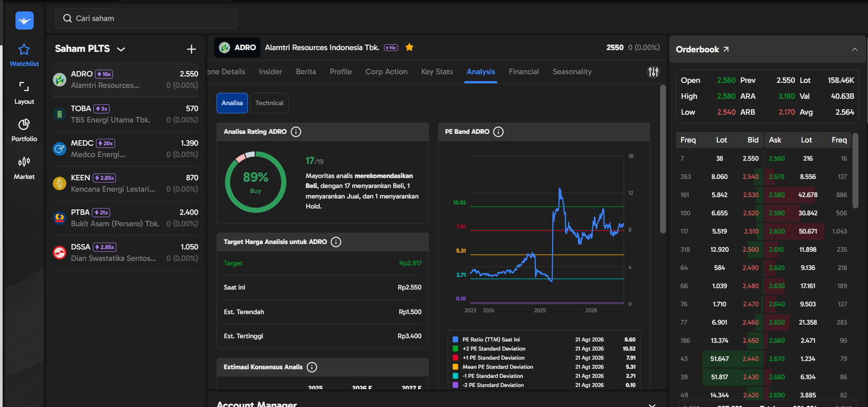The height and width of the screenshot is (407, 868).
Task: Click the app logo icon
Action: coord(24,20)
